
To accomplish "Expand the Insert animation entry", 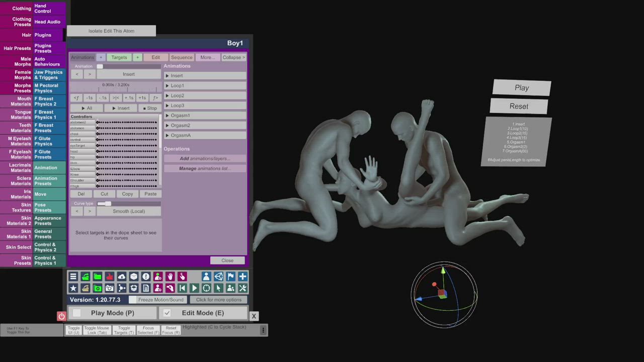I will click(x=205, y=76).
